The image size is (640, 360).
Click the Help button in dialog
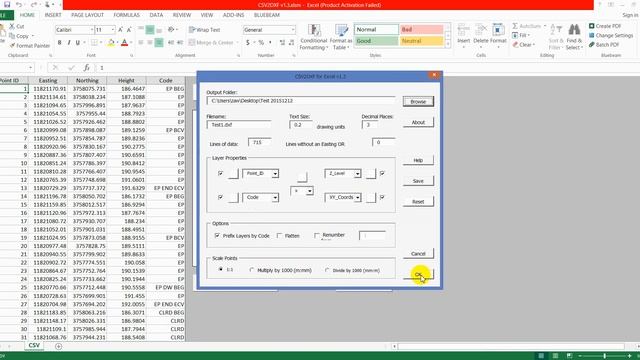pos(418,160)
